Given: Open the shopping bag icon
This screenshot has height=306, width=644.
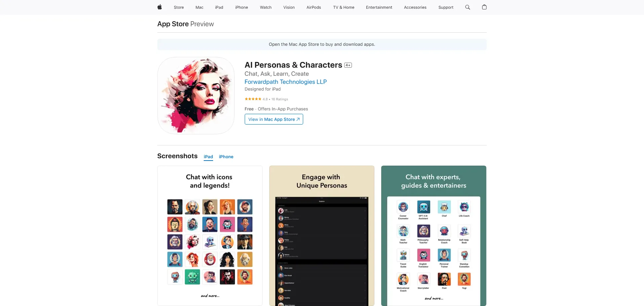Looking at the screenshot, I should coord(484,7).
